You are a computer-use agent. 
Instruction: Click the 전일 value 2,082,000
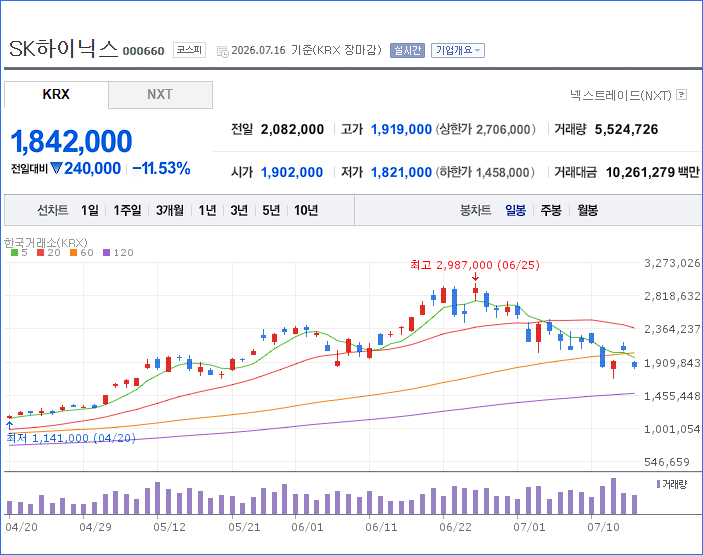[292, 130]
